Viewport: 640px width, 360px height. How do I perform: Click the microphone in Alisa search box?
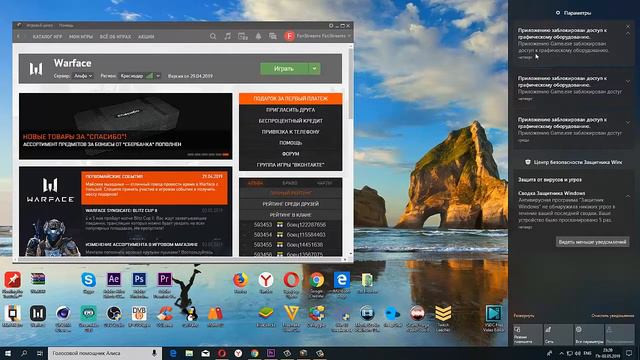[x=154, y=353]
